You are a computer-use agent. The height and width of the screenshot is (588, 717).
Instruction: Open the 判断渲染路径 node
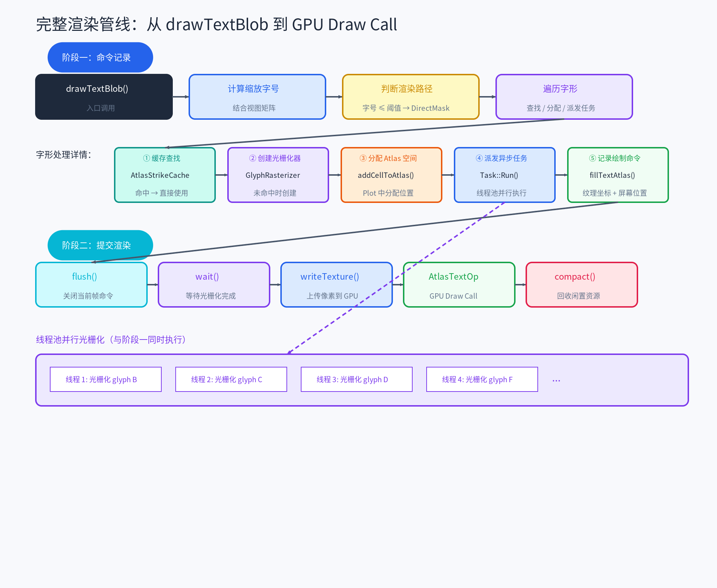(410, 96)
